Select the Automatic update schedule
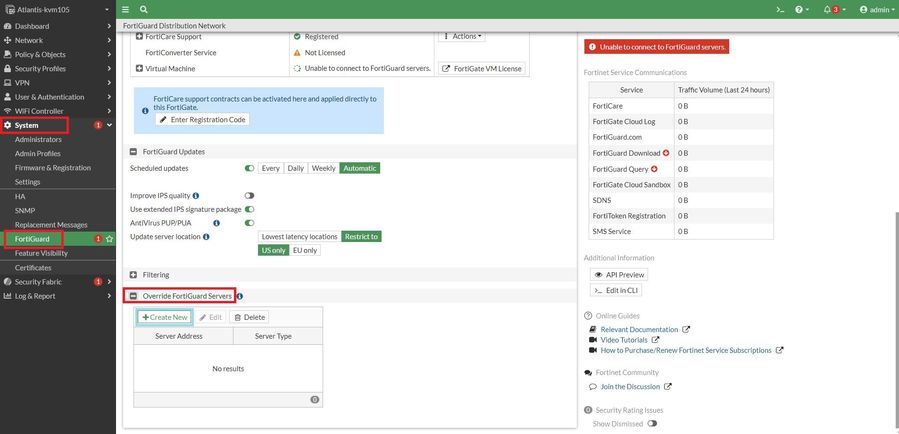This screenshot has height=434, width=899. pos(359,168)
